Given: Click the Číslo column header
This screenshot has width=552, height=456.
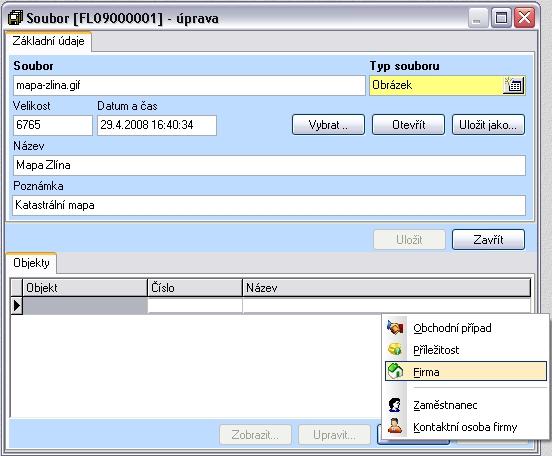Looking at the screenshot, I should point(195,288).
